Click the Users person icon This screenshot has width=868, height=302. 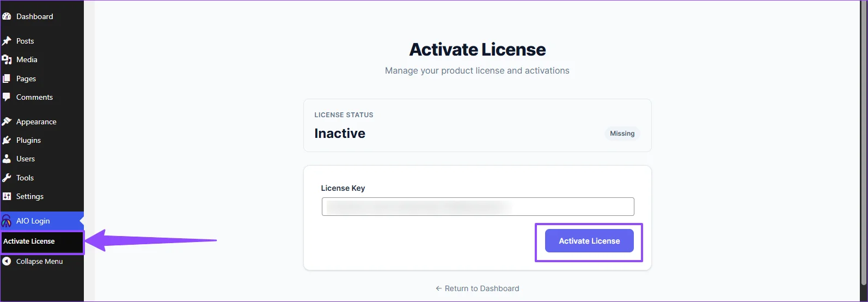point(7,159)
